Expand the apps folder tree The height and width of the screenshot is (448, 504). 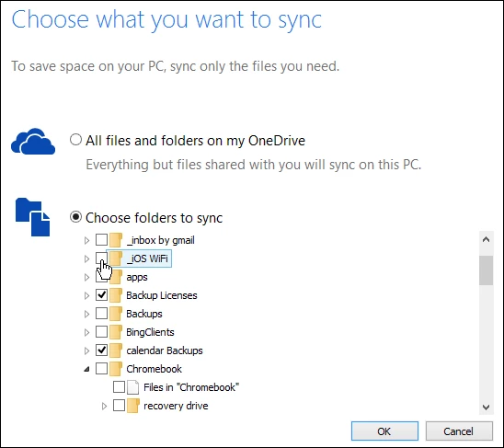pyautogui.click(x=86, y=277)
